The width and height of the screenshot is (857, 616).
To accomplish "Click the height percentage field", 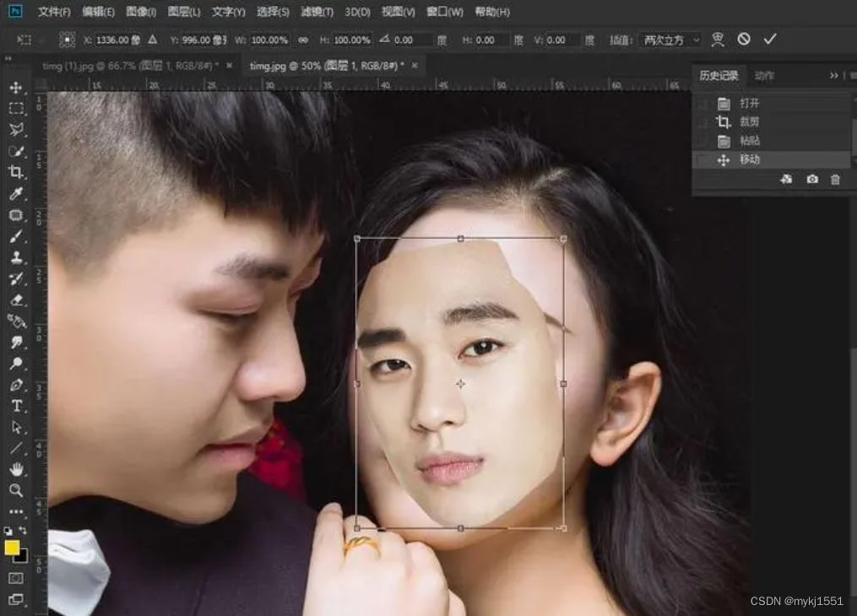I will 352,40.
